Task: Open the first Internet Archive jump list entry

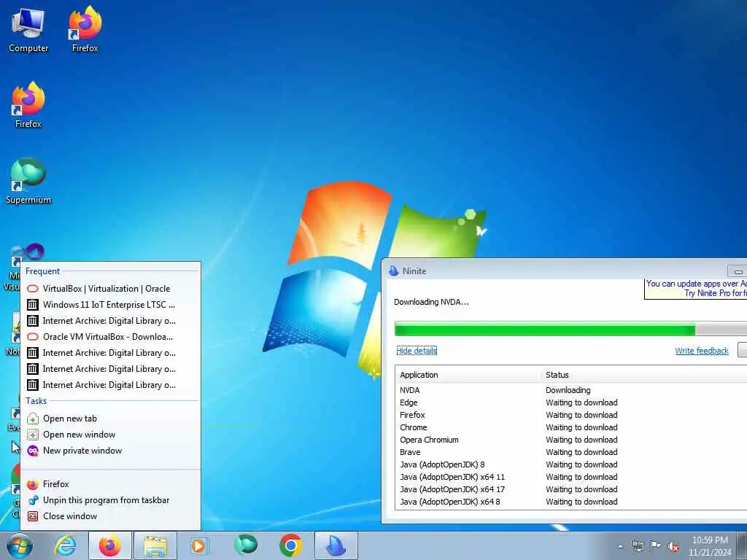Action: tap(110, 321)
